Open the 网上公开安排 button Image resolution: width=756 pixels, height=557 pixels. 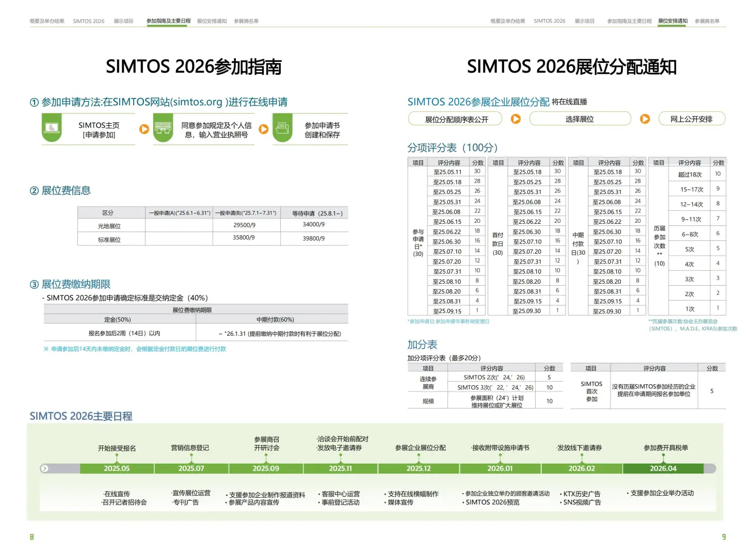pos(691,118)
